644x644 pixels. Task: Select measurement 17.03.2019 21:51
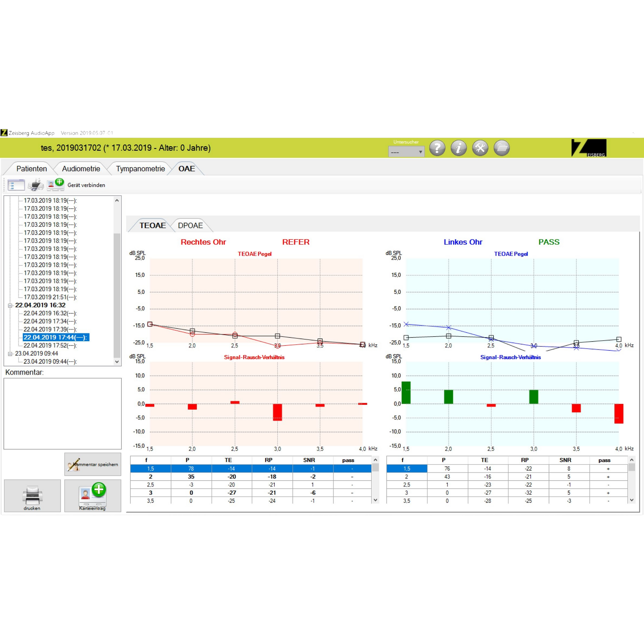[x=50, y=297]
